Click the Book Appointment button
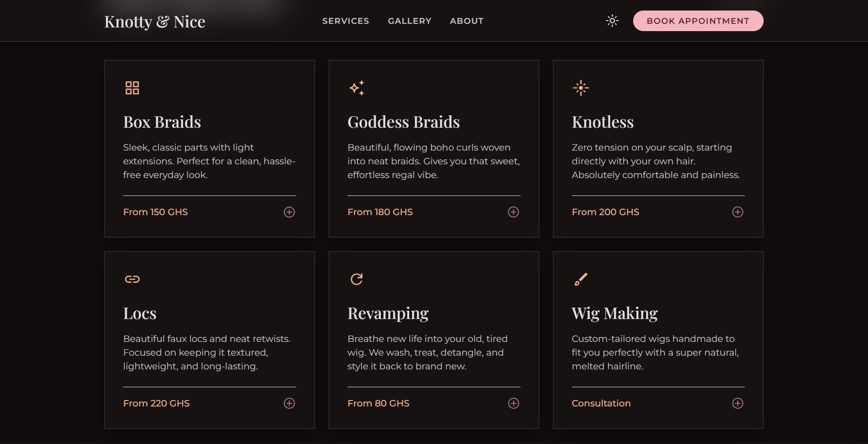The height and width of the screenshot is (444, 868). pyautogui.click(x=698, y=21)
